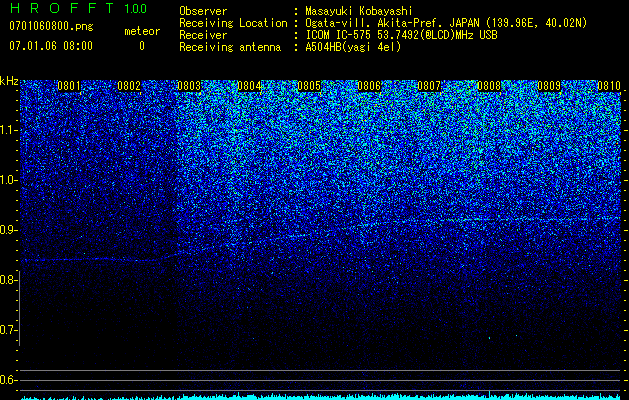Screen dimensions: 629x400
Task: Click the Observer label
Action: tap(203, 11)
